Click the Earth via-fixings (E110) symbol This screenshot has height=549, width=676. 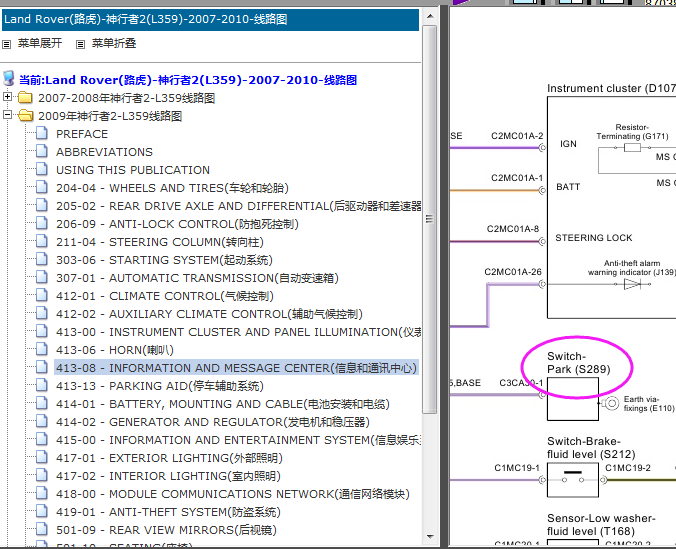click(x=610, y=403)
